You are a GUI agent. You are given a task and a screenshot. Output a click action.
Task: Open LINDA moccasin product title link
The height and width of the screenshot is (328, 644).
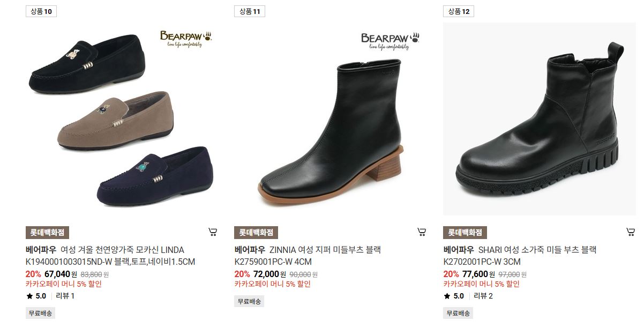[x=110, y=256]
